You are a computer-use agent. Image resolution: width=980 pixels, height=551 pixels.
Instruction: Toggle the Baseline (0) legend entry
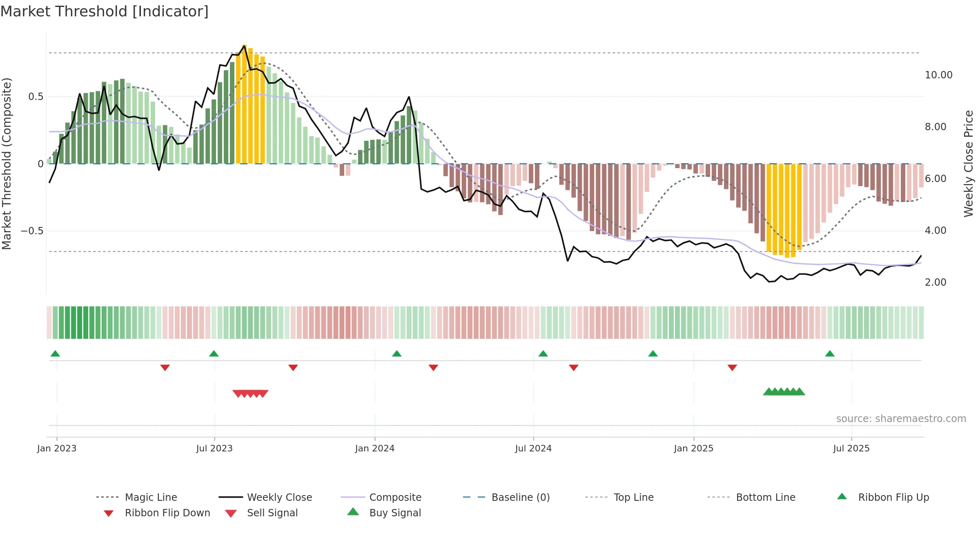pos(506,497)
